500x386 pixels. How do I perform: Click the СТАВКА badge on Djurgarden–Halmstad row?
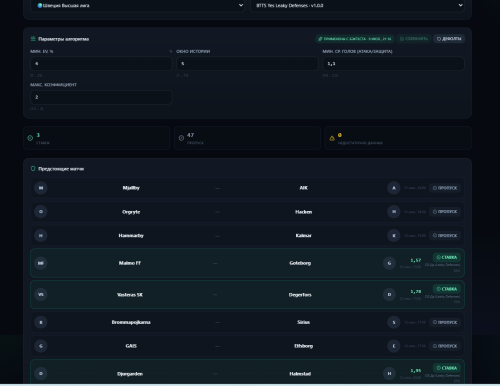447,368
